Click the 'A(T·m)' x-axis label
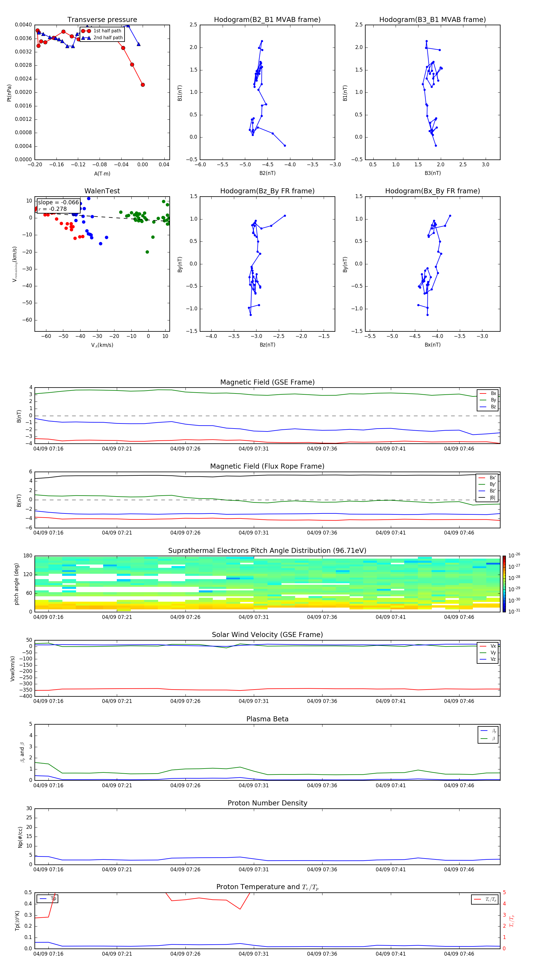The height and width of the screenshot is (980, 535). pyautogui.click(x=102, y=173)
